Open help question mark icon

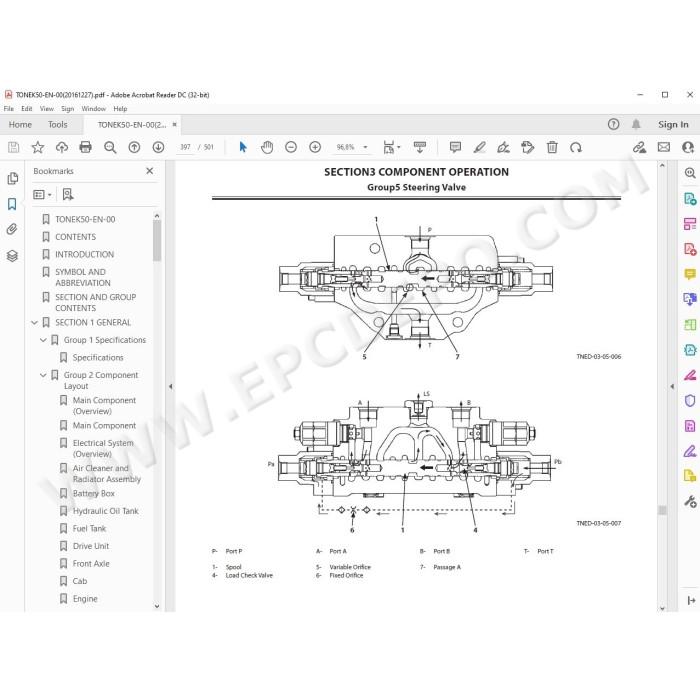[613, 124]
